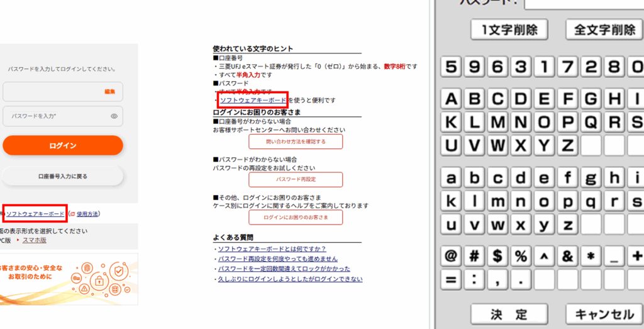Open FAQ ソフトウェアキーボードとは何ですか?
644x329 pixels.
point(272,249)
